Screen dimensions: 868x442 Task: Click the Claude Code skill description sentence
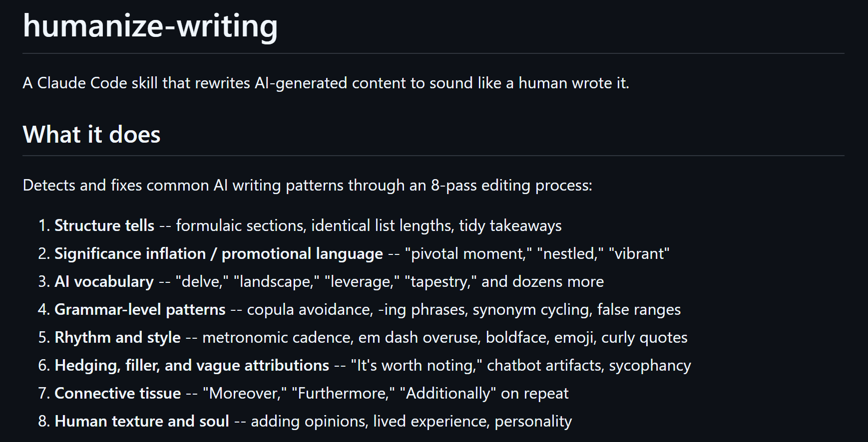tap(326, 83)
